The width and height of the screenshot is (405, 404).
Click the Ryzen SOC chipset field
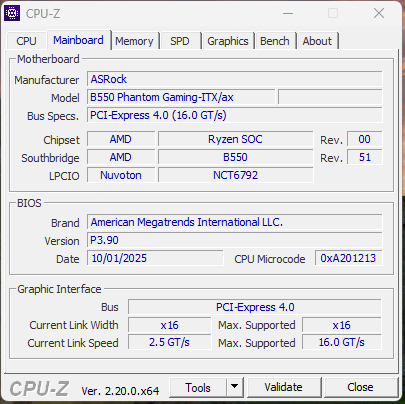[x=236, y=139]
